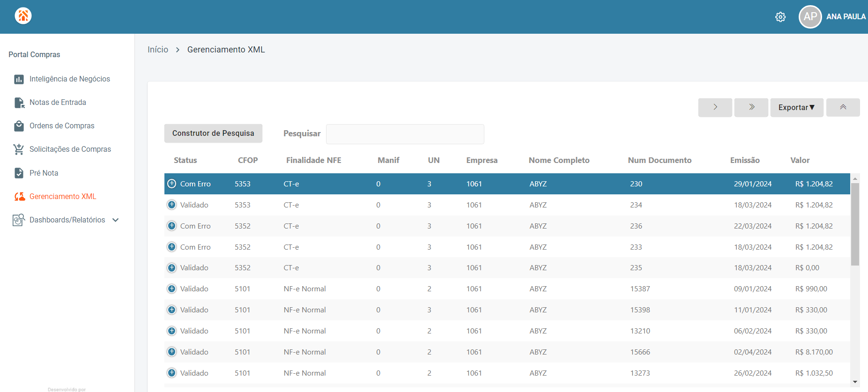Image resolution: width=868 pixels, height=392 pixels.
Task: Collapse the panel with the double chevron up
Action: (843, 108)
